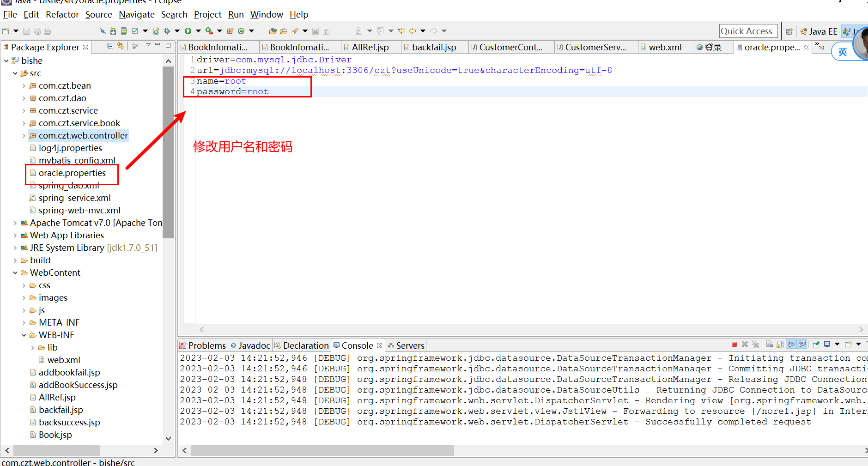Toggle Scroll Lock in Console

coord(780,345)
